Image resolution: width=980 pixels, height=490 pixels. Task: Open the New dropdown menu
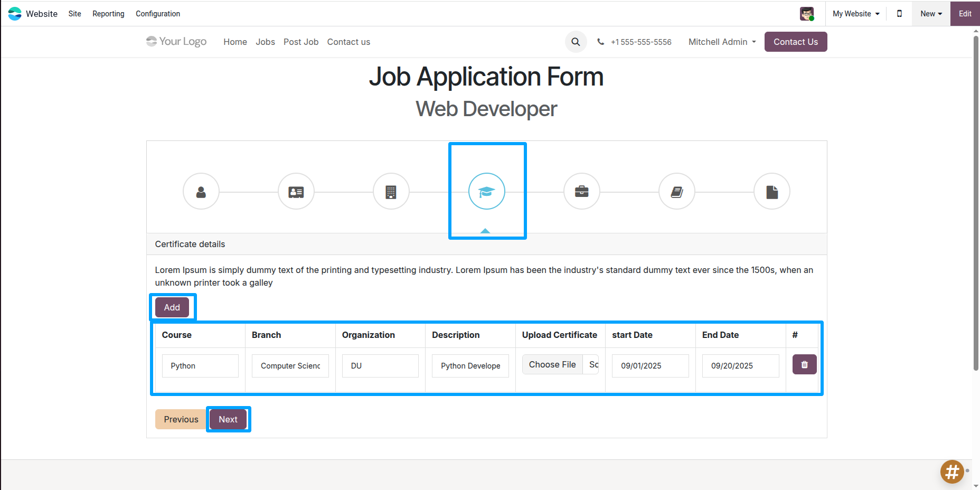click(931, 14)
